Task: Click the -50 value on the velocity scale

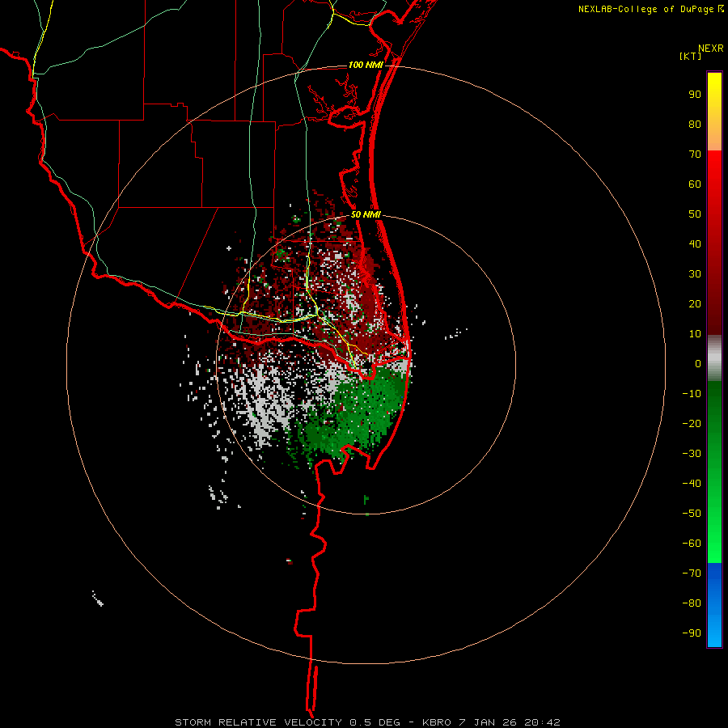Action: point(692,514)
